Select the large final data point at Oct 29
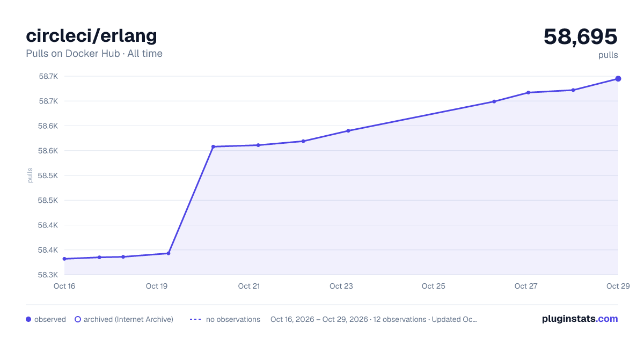This screenshot has height=338, width=644. (x=618, y=79)
